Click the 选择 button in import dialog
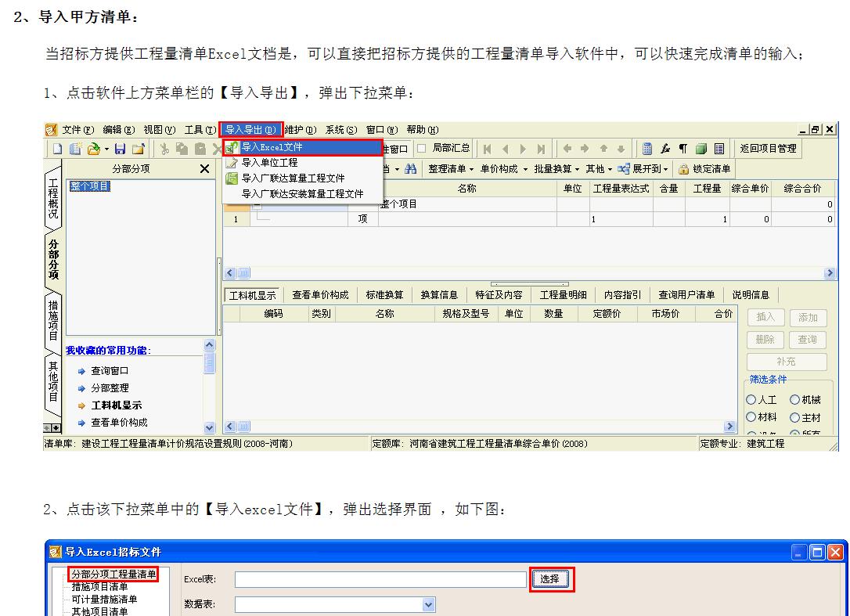This screenshot has width=850, height=616. (549, 578)
